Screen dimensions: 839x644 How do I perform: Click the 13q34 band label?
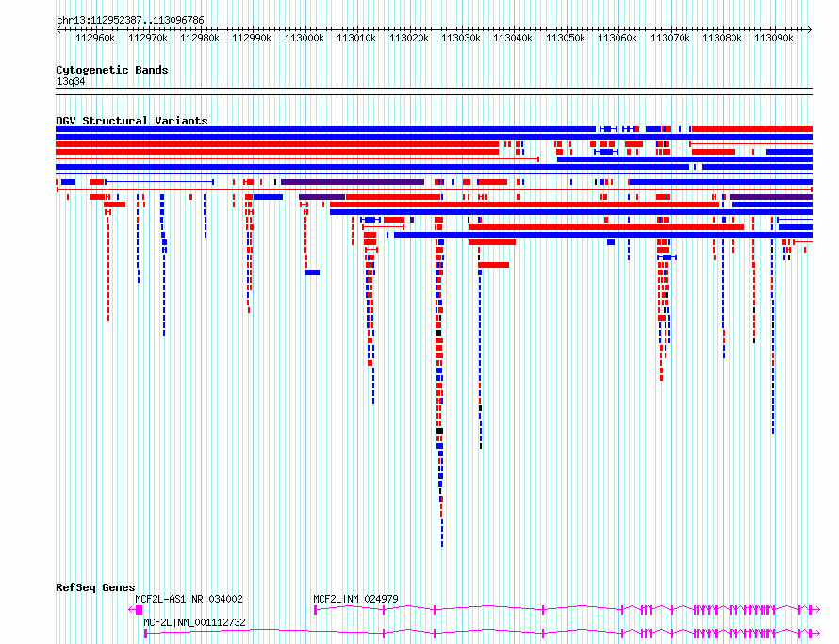(x=71, y=81)
